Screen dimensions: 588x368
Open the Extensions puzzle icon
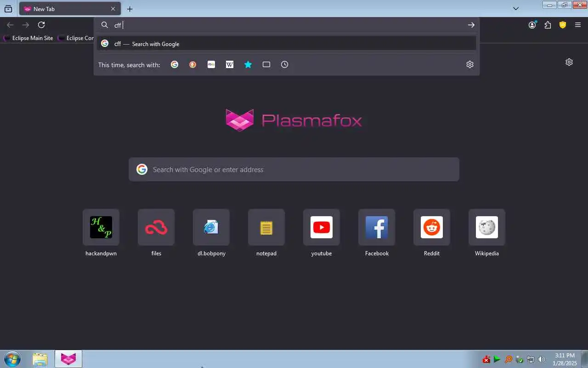548,25
